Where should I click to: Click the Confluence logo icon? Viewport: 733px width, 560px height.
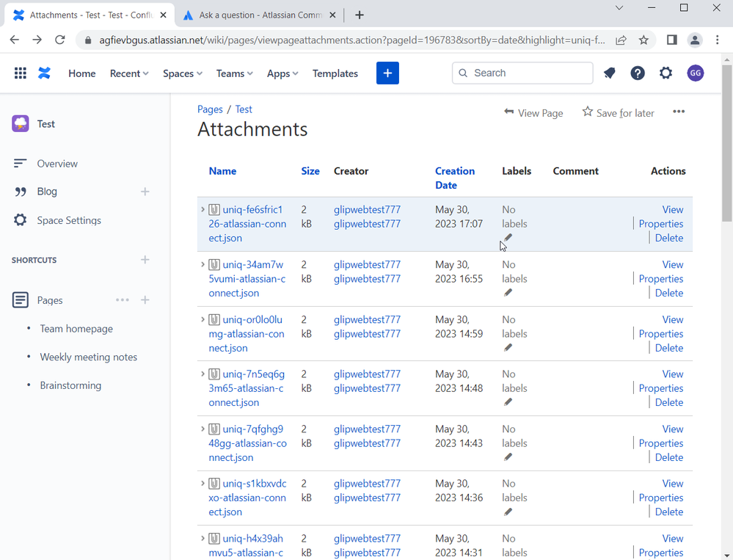point(45,73)
